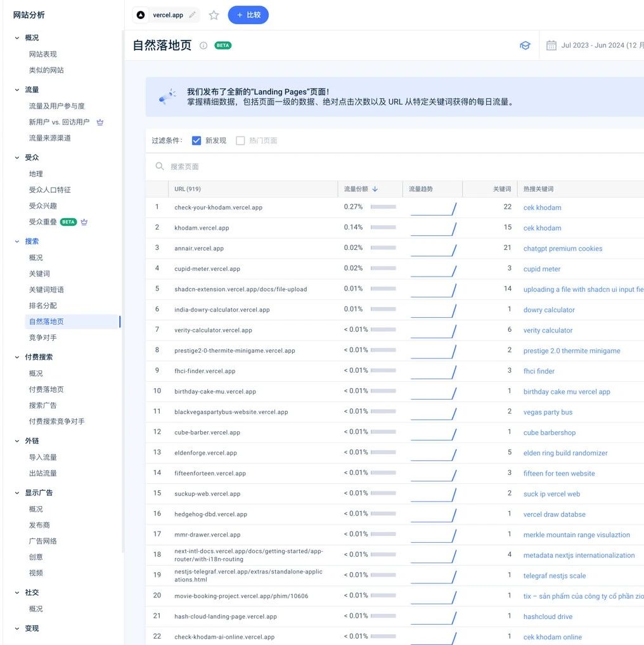Open the cek khodam keyword in row 1
This screenshot has height=645, width=644.
click(542, 208)
